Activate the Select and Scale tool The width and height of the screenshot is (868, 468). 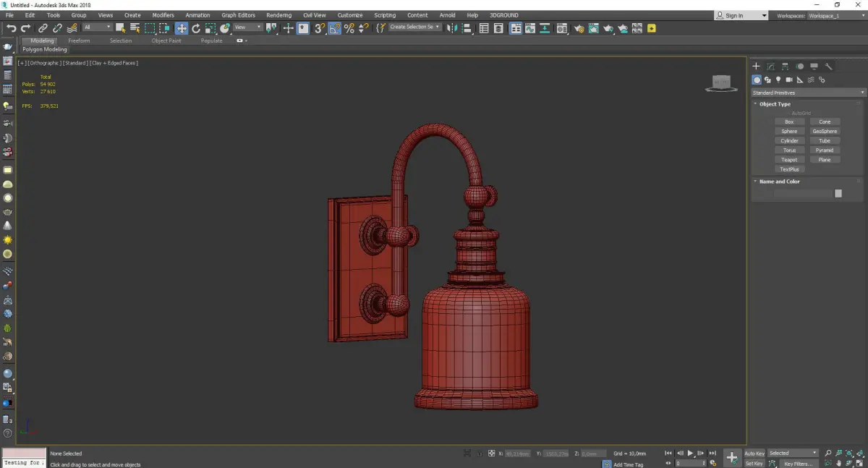coord(210,28)
